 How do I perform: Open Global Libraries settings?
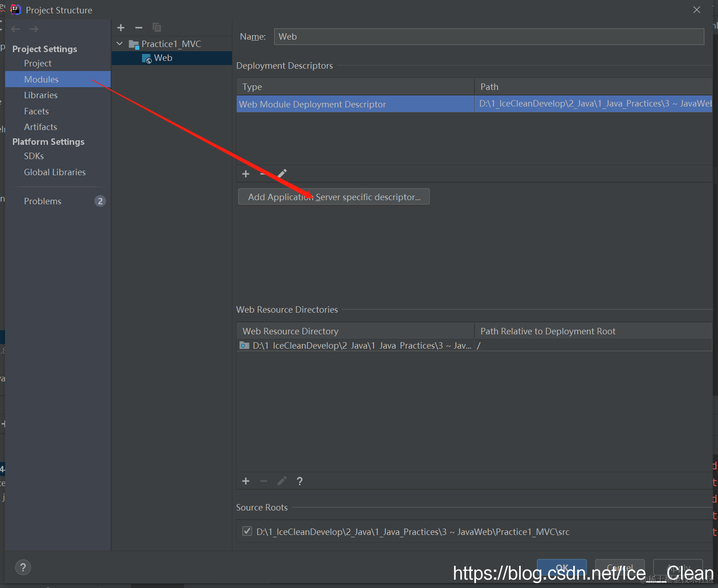(x=55, y=172)
